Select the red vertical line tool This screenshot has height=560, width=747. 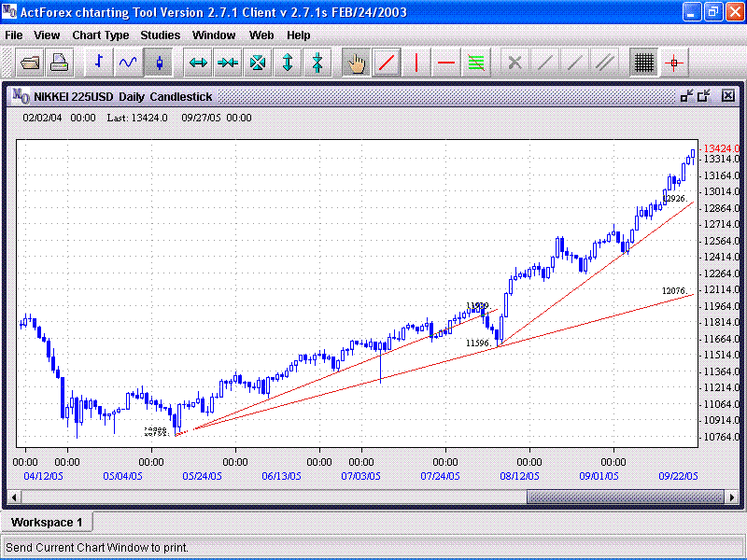(x=416, y=63)
